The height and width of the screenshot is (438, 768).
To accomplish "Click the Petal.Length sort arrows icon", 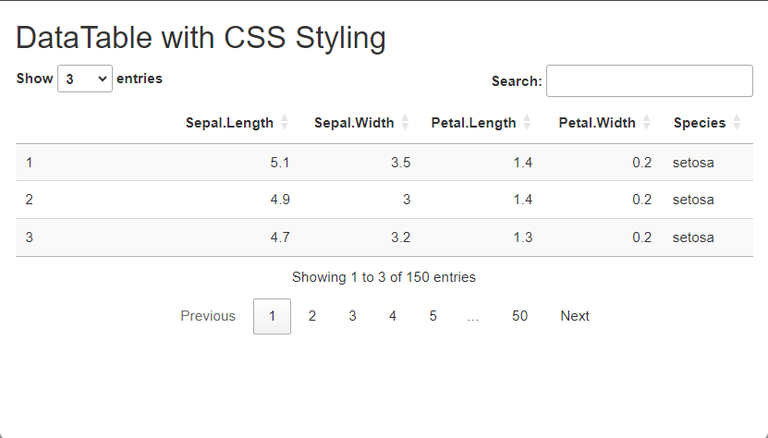I will [527, 123].
